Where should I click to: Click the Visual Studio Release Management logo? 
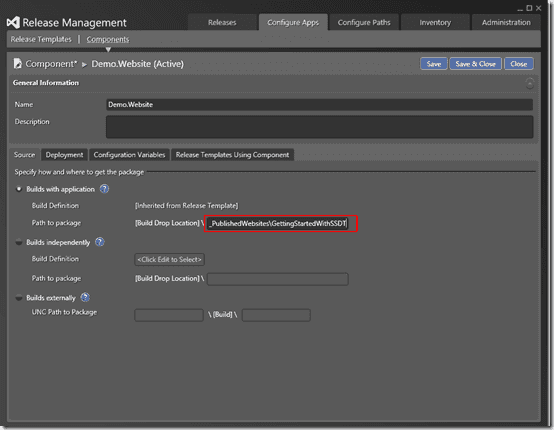[13, 23]
